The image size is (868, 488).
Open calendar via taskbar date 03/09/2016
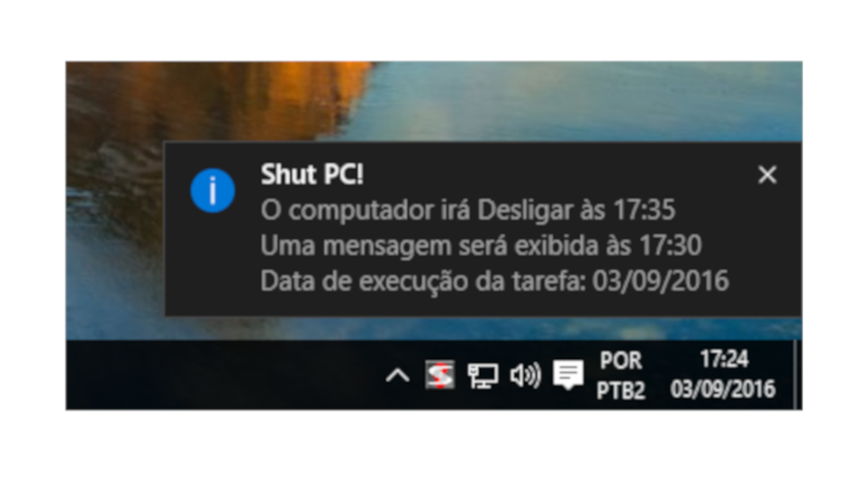(723, 389)
